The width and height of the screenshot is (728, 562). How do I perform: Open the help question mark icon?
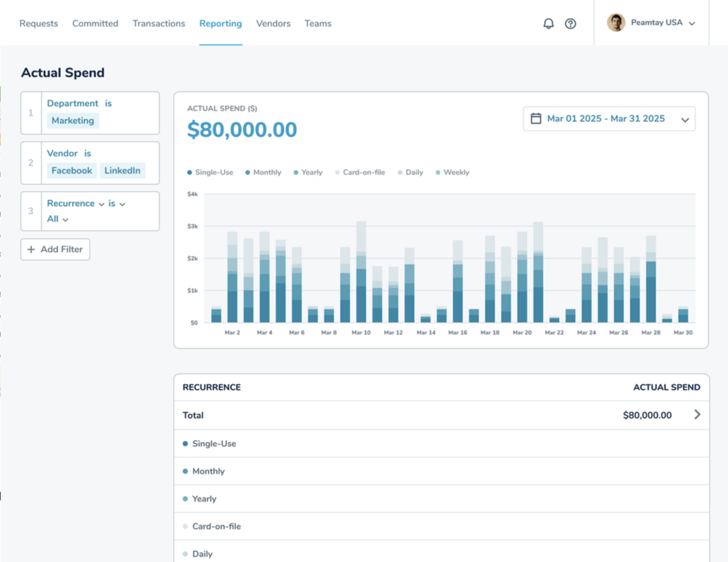click(570, 24)
